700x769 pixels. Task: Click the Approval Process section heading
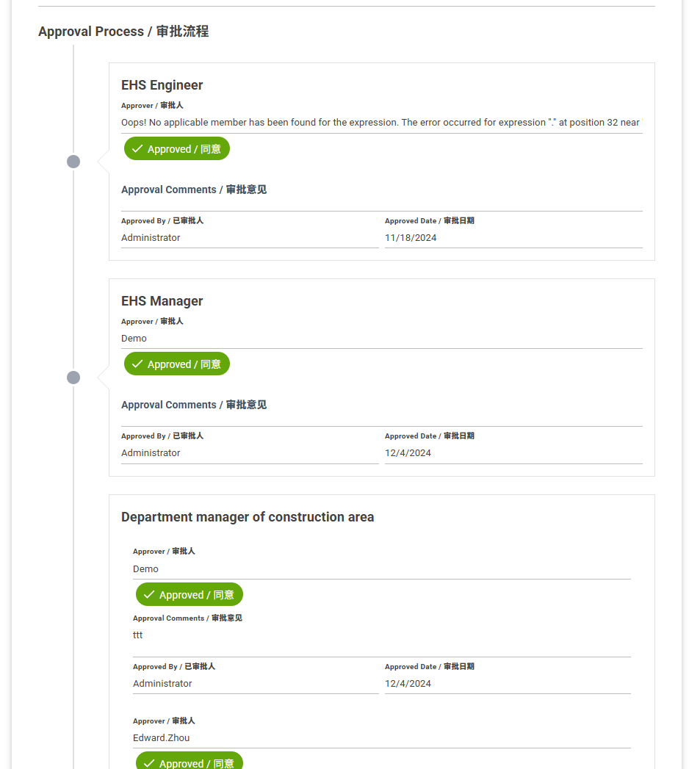[123, 32]
